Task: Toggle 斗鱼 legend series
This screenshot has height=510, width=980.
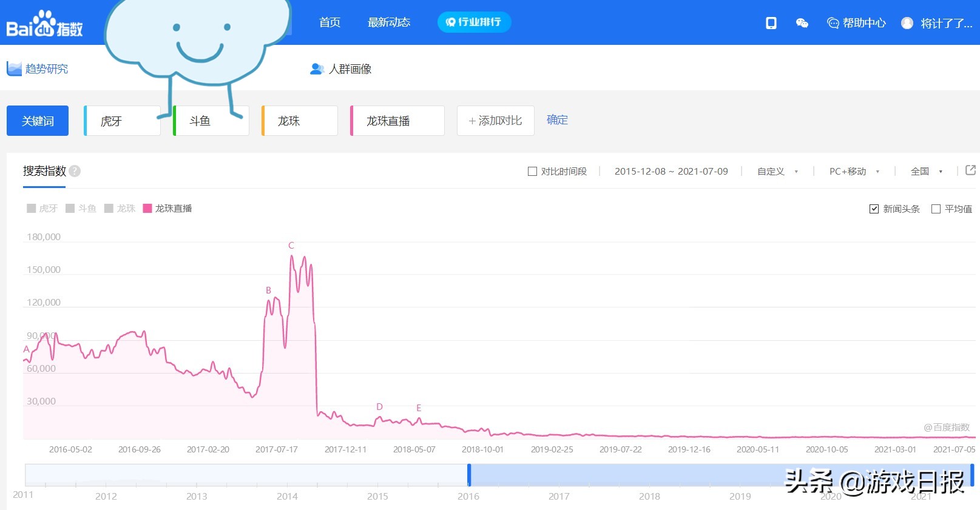Action: (81, 209)
